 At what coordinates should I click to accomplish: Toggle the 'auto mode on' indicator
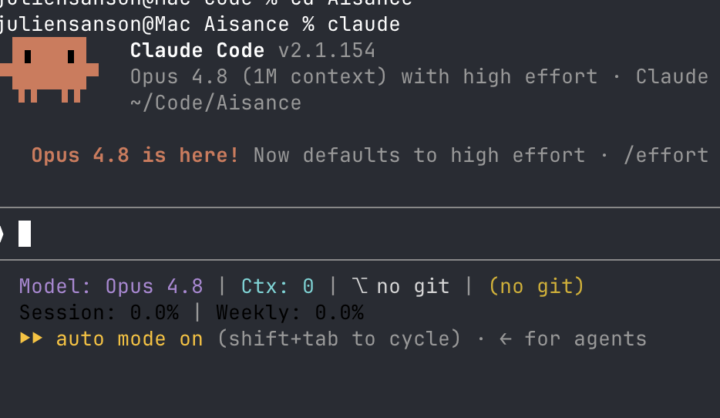(129, 339)
